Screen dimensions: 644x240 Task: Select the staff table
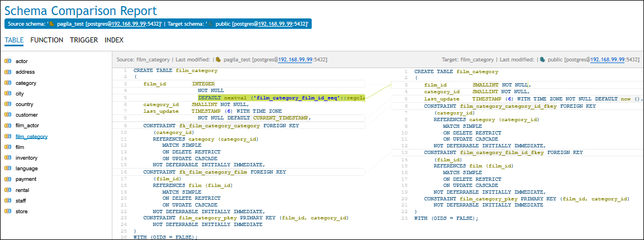[21, 200]
